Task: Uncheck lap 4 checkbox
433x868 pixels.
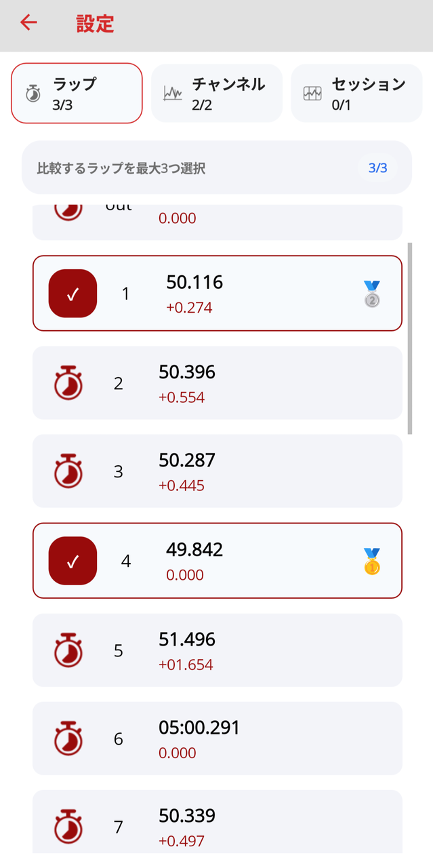Action: 73,561
